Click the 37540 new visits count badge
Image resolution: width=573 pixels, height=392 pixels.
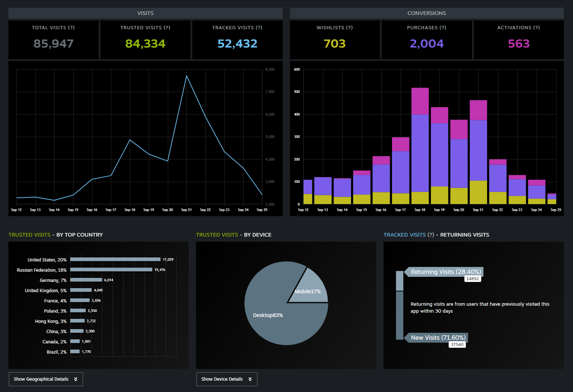tap(457, 344)
